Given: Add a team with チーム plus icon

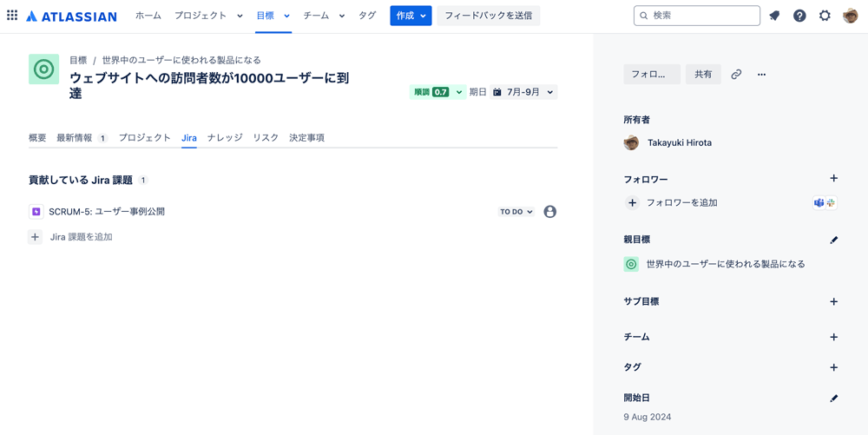Looking at the screenshot, I should click(x=834, y=337).
